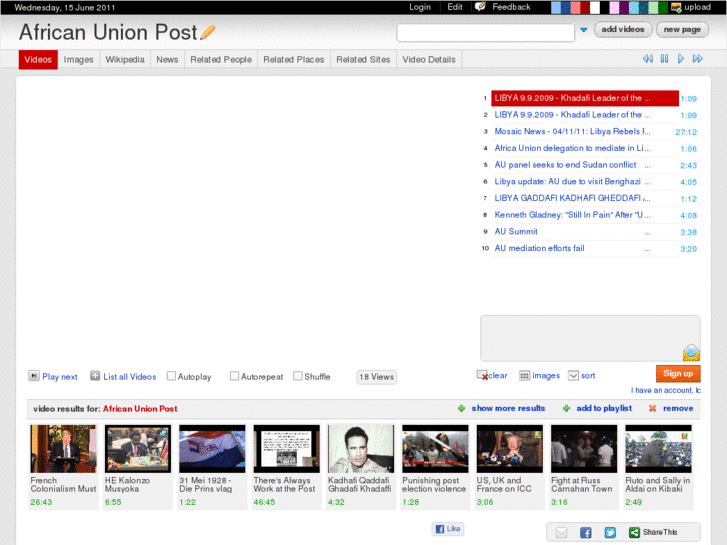The width and height of the screenshot is (727, 545).
Task: Click the 18 Views button
Action: 376,377
